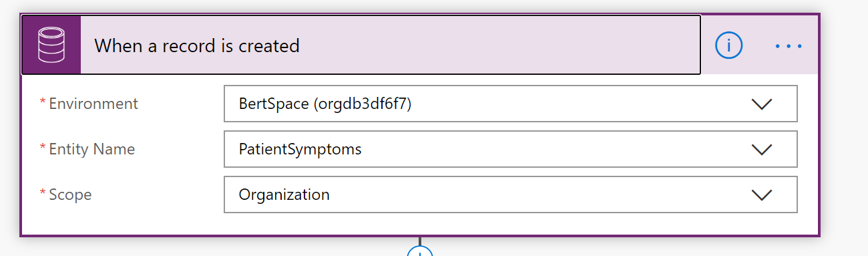Screen dimensions: 868x256
Task: Click the required asterisk beside Environment
Action: [x=43, y=102]
